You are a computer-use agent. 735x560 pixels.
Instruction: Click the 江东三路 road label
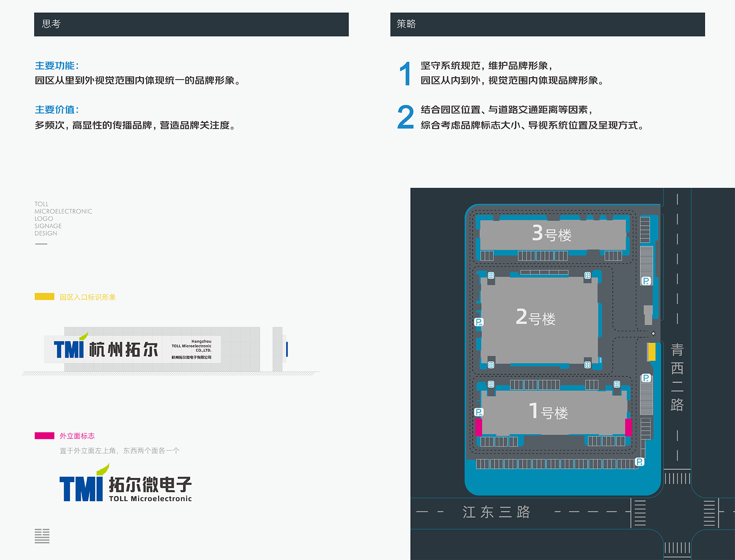click(x=496, y=512)
